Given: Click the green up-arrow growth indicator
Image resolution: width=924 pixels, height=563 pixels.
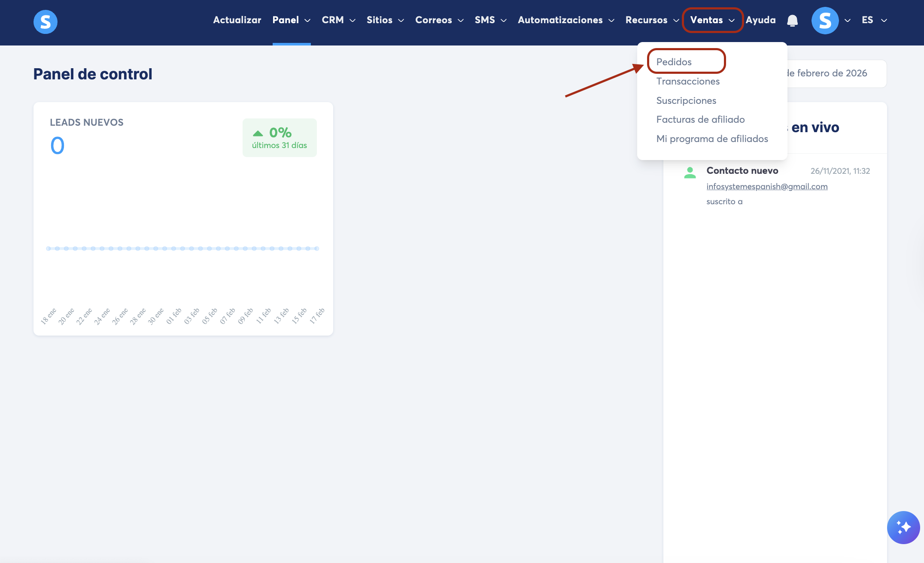Looking at the screenshot, I should [258, 133].
